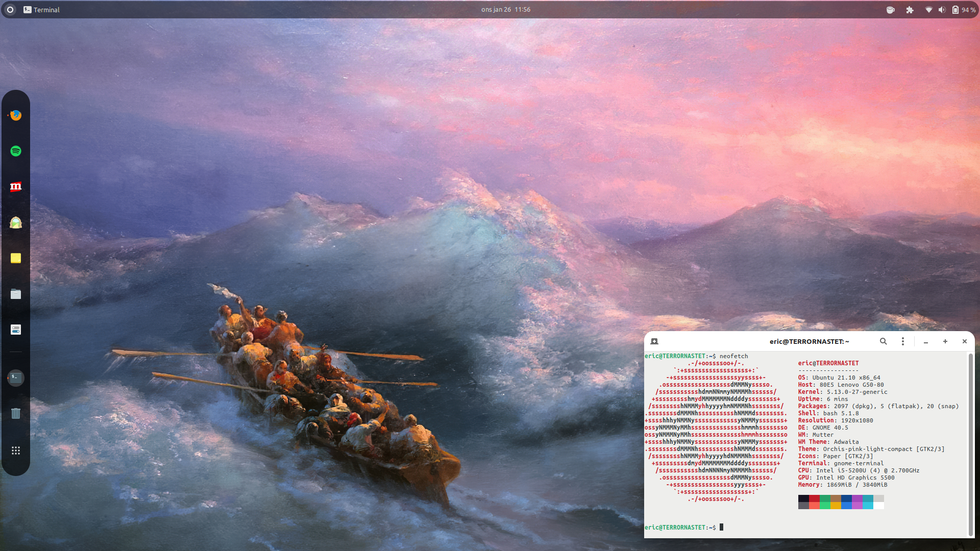Open the Terminal app menu in top bar

[x=41, y=10]
